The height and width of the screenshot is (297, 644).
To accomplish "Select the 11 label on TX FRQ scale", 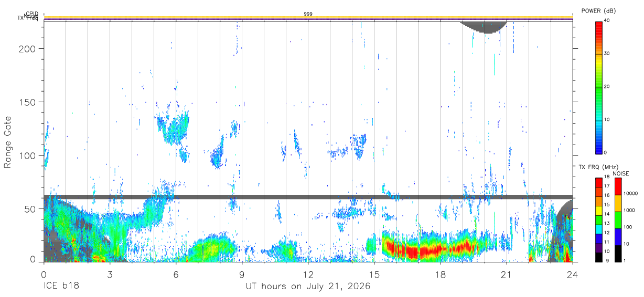I will pos(607,242).
